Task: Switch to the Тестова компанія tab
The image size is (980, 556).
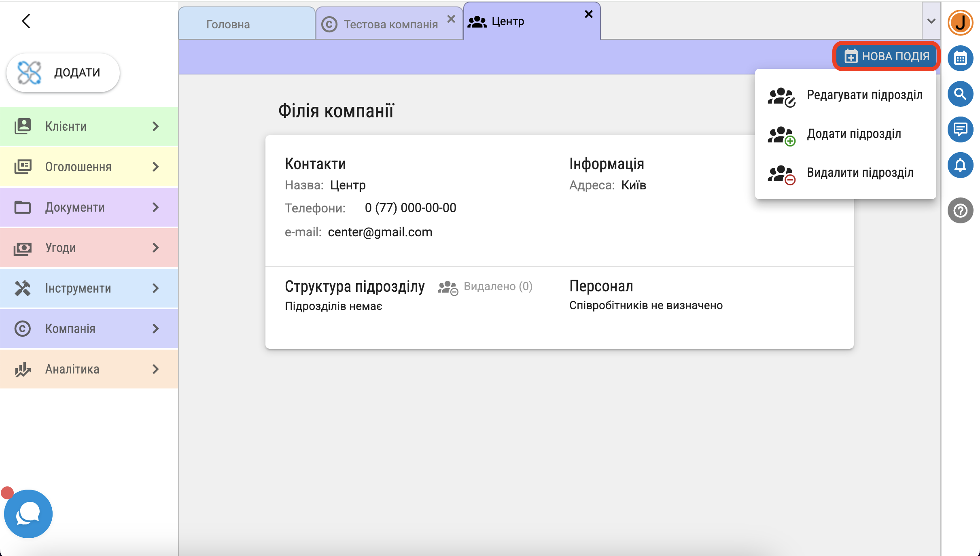Action: pyautogui.click(x=390, y=24)
